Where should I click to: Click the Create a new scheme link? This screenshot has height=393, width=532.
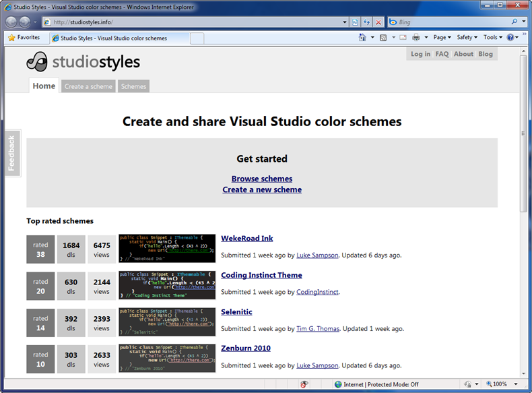pyautogui.click(x=262, y=189)
